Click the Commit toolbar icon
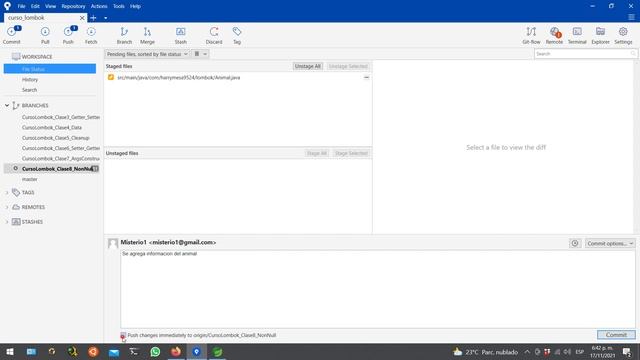The width and height of the screenshot is (640, 360). click(x=11, y=35)
